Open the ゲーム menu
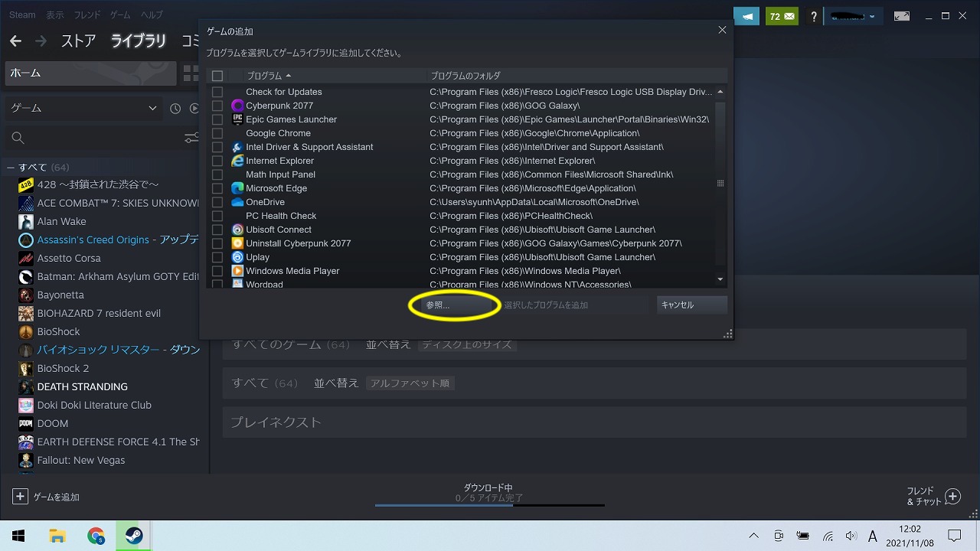This screenshot has height=551, width=980. point(120,15)
